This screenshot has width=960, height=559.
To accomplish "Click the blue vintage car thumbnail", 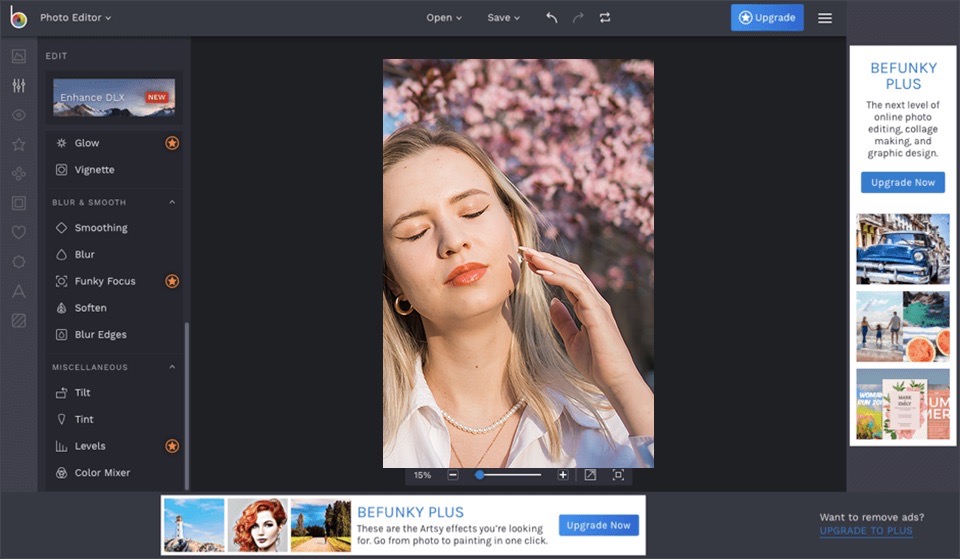I will pyautogui.click(x=902, y=249).
